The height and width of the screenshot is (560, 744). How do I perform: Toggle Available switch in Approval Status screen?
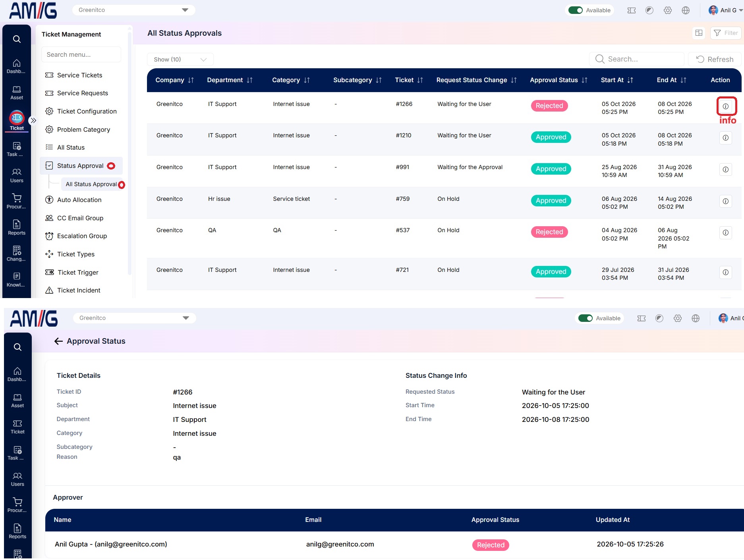(585, 318)
